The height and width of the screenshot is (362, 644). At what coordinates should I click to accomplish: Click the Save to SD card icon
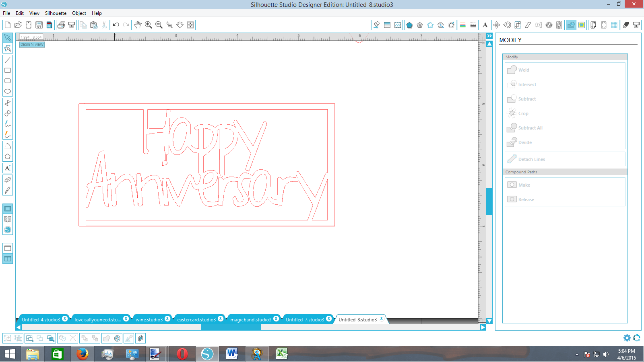(50, 25)
